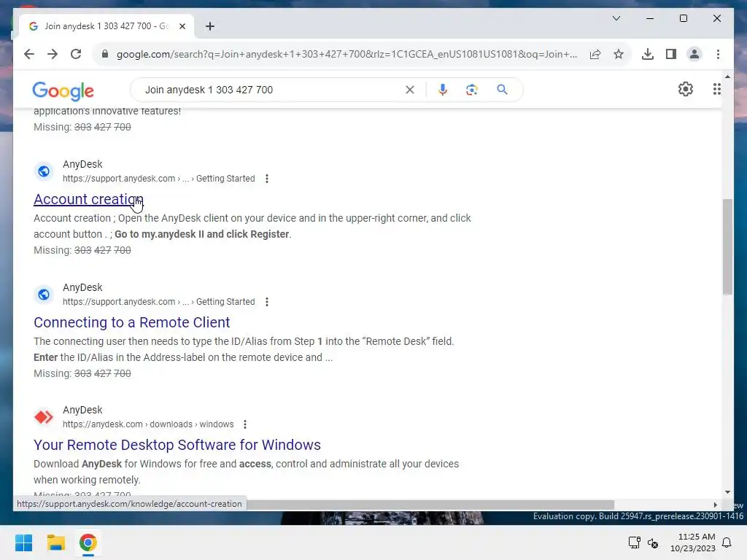Image resolution: width=747 pixels, height=560 pixels.
Task: Click the scrollbar up arrow
Action: coord(727,77)
